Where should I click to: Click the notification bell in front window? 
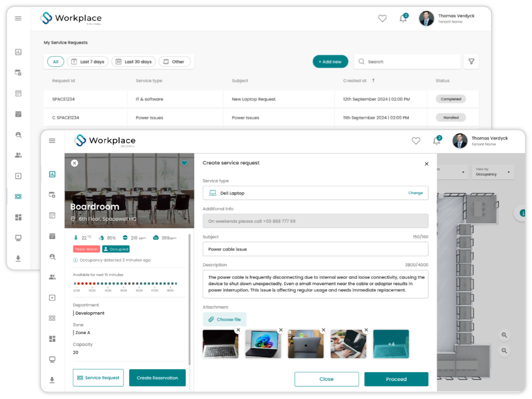437,141
